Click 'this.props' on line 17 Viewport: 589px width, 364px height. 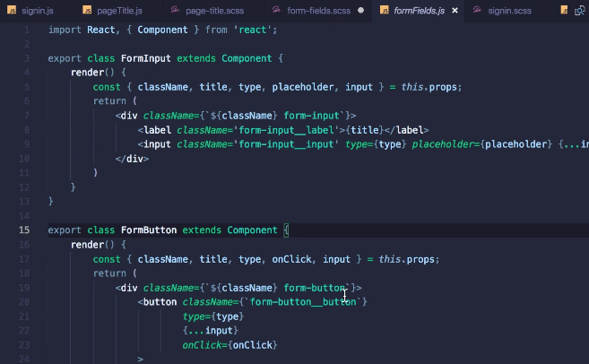coord(406,259)
